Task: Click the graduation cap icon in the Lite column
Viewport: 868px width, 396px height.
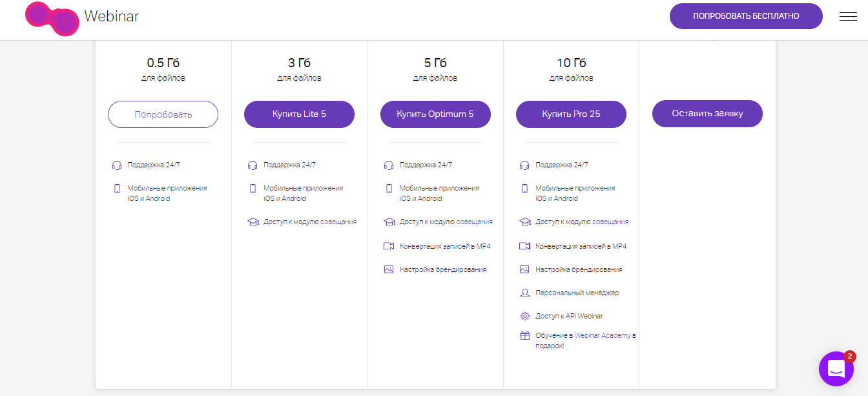Action: 253,222
